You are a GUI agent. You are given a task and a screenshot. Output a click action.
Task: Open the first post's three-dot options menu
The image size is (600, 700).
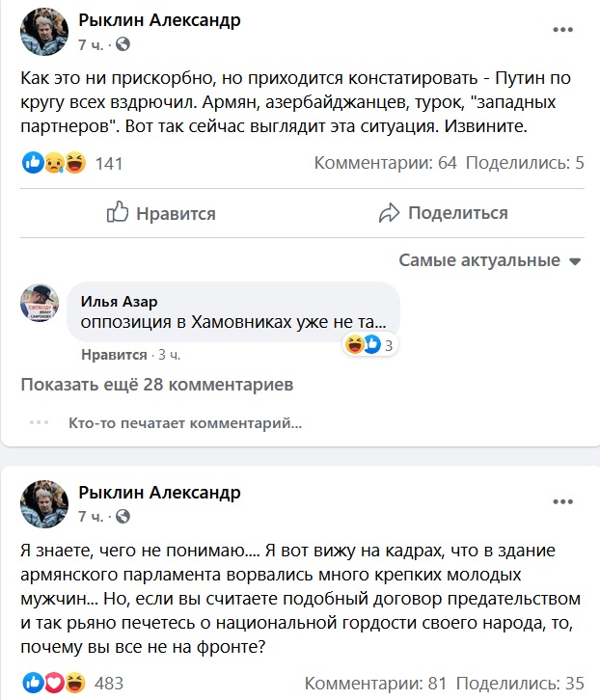561,31
